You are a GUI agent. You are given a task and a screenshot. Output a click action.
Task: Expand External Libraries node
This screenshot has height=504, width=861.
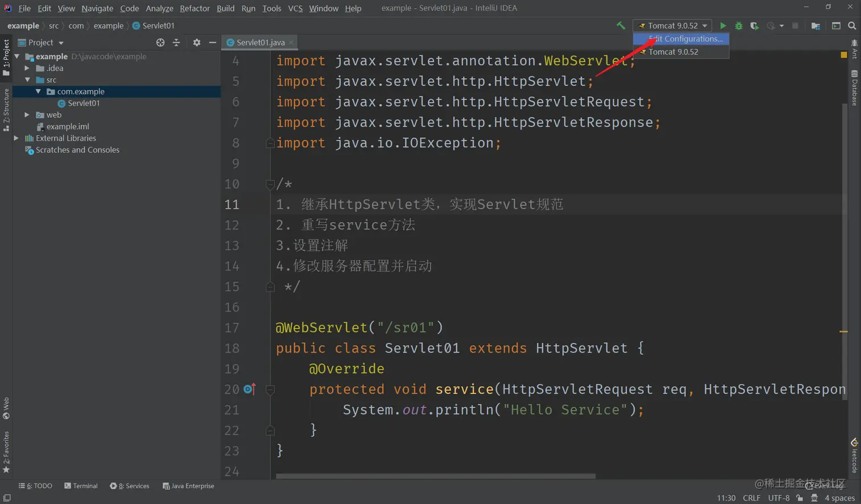[x=16, y=138]
